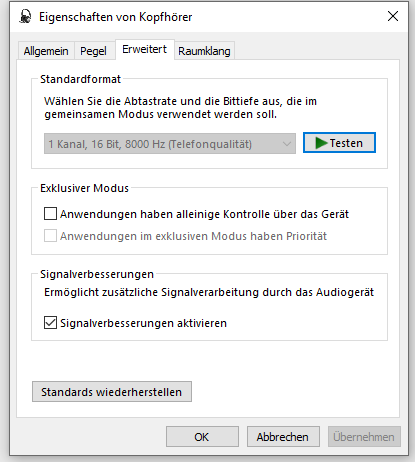
Task: Go to the Raumklang tab
Action: [x=204, y=51]
